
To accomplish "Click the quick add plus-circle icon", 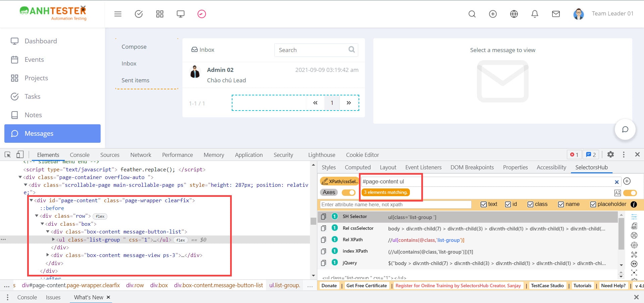I will (x=493, y=14).
